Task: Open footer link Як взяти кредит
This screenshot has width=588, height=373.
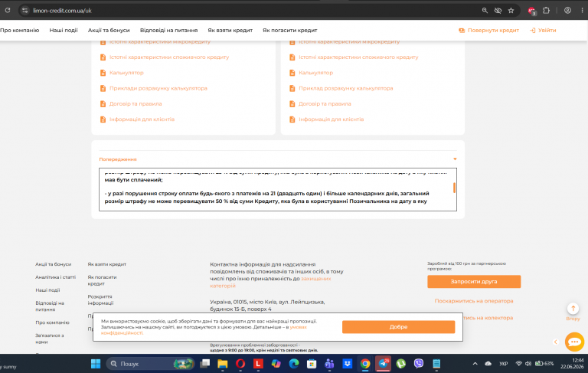Action: [x=107, y=264]
